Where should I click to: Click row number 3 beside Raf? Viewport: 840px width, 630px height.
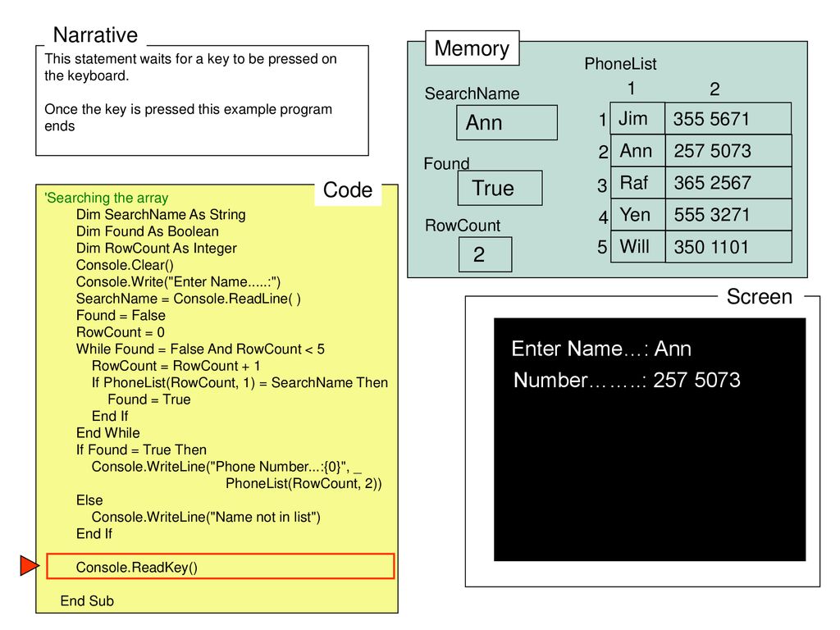click(602, 185)
